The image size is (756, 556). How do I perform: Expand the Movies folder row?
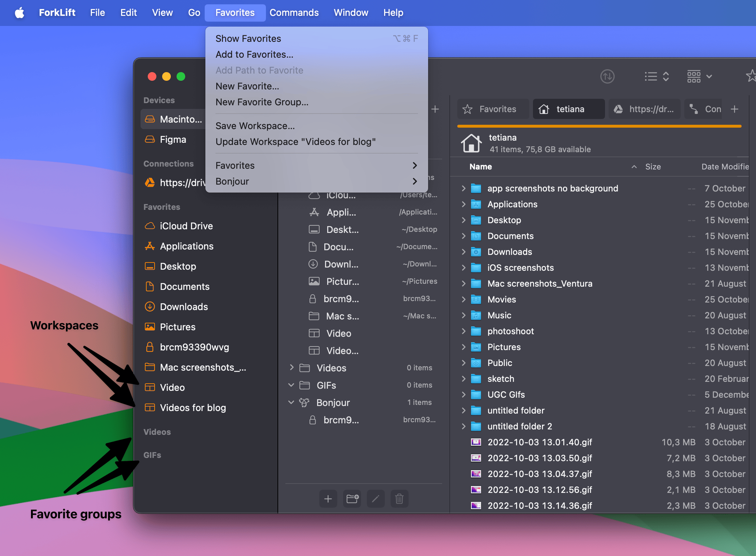pyautogui.click(x=464, y=299)
